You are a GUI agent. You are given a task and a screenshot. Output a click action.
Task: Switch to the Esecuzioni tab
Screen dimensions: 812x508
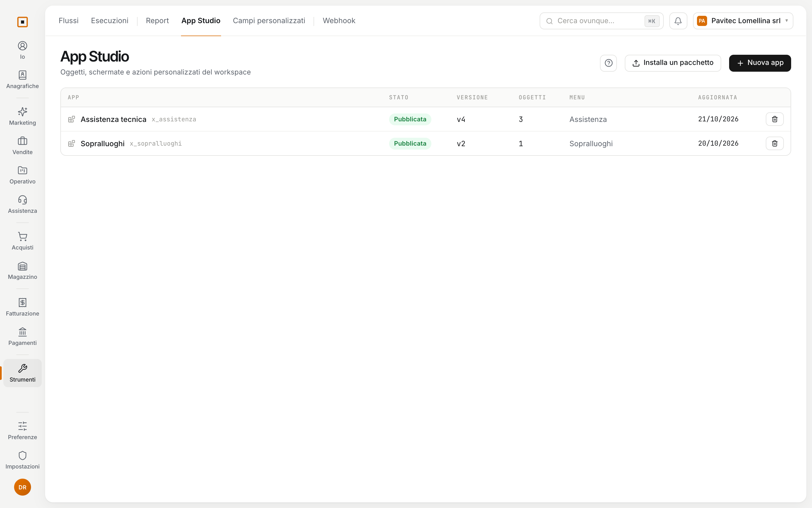click(x=110, y=21)
